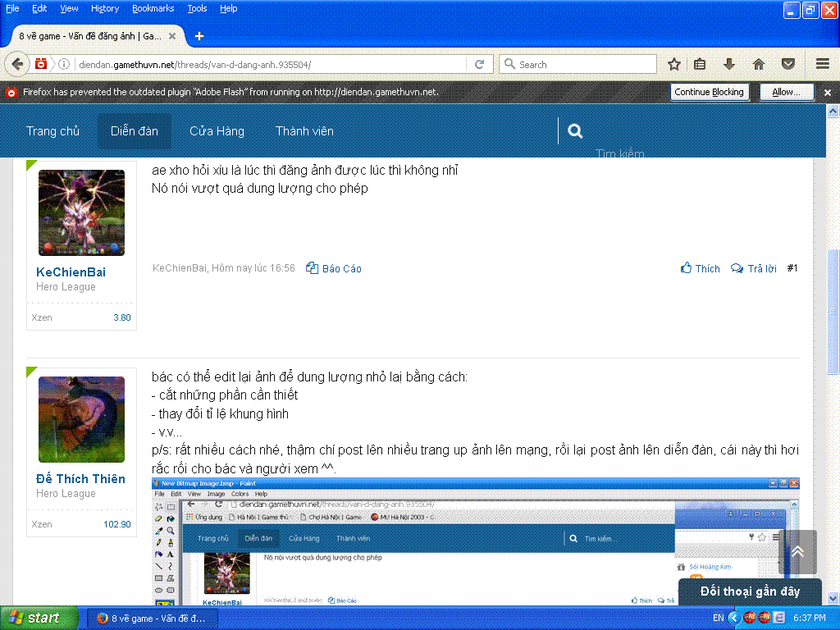Open site information icon in address bar
This screenshot has height=630, width=840.
[64, 64]
